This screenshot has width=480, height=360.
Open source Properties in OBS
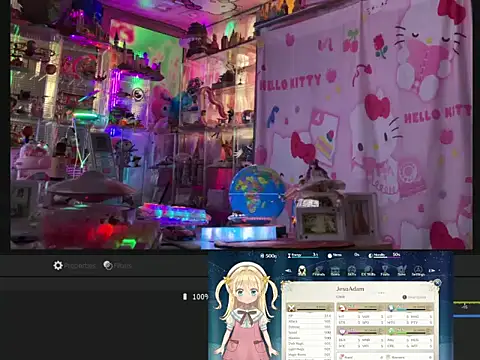pyautogui.click(x=74, y=266)
